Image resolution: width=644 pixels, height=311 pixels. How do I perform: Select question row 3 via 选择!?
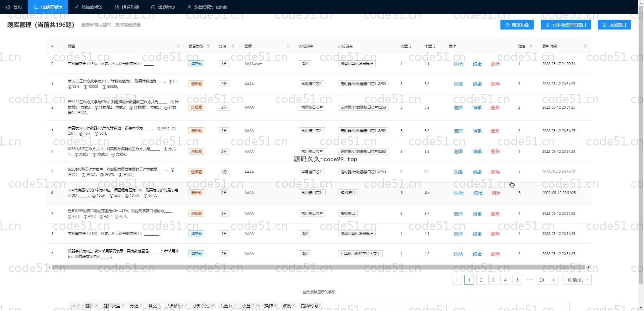click(458, 131)
